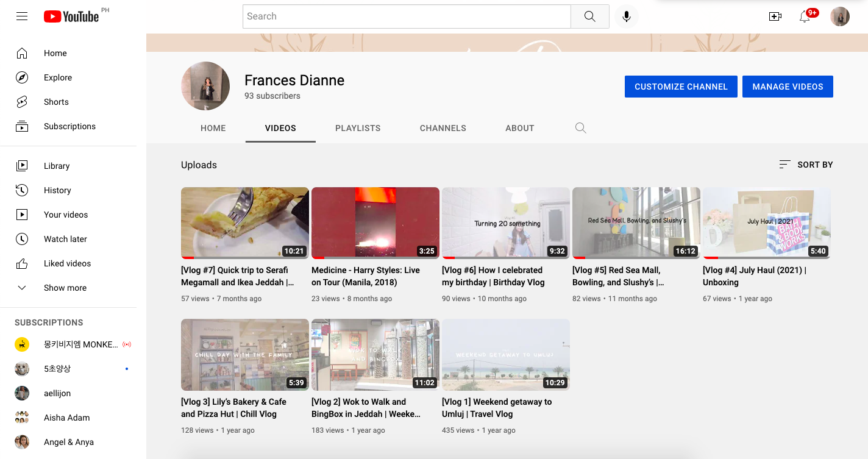Click the 93 subscribers count text
Image resolution: width=868 pixels, height=459 pixels.
coord(272,96)
